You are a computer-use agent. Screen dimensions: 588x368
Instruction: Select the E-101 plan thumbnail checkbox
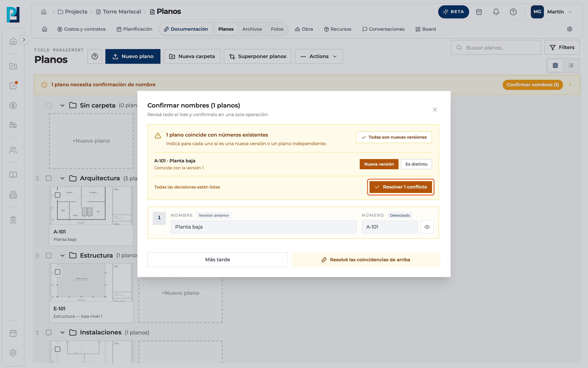point(58,272)
